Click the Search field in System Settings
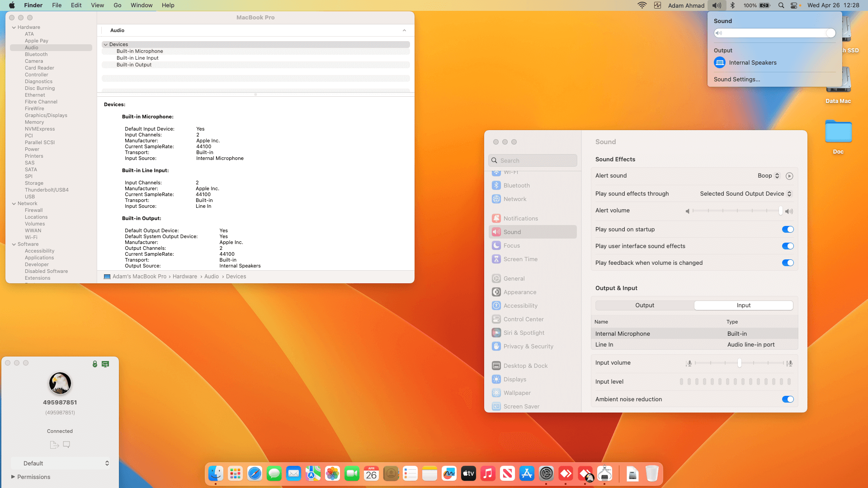 click(533, 161)
